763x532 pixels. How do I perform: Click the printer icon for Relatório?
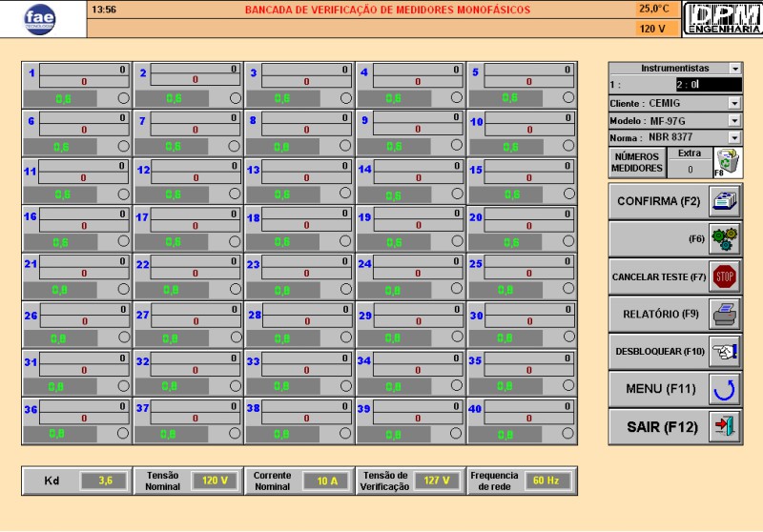click(x=726, y=314)
